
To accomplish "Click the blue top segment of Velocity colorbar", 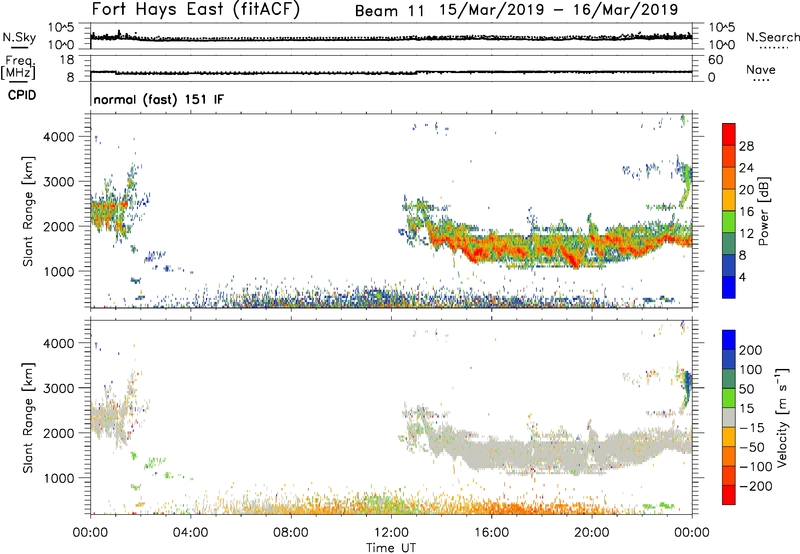I will (x=729, y=340).
